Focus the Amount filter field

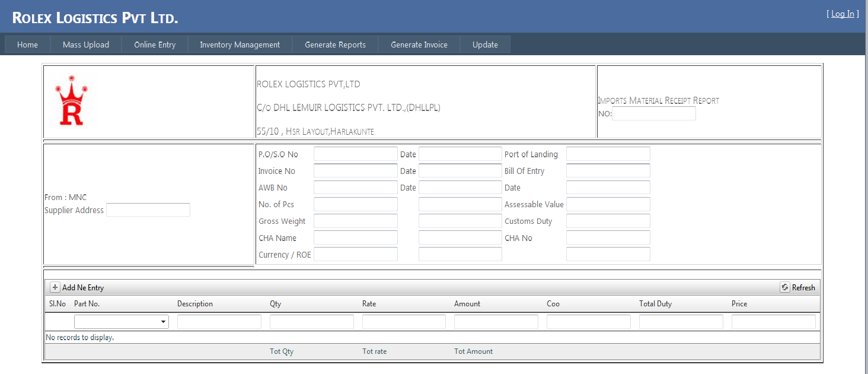[x=496, y=322]
